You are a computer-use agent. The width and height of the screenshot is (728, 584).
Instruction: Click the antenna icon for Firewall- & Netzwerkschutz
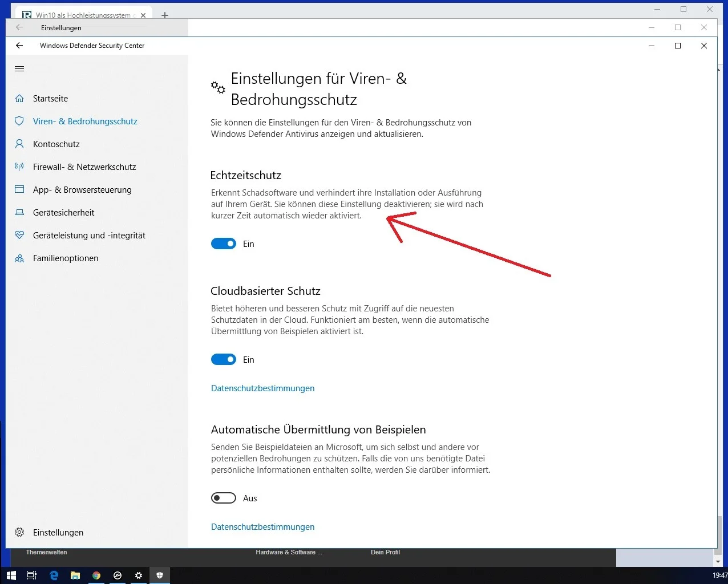(x=19, y=167)
